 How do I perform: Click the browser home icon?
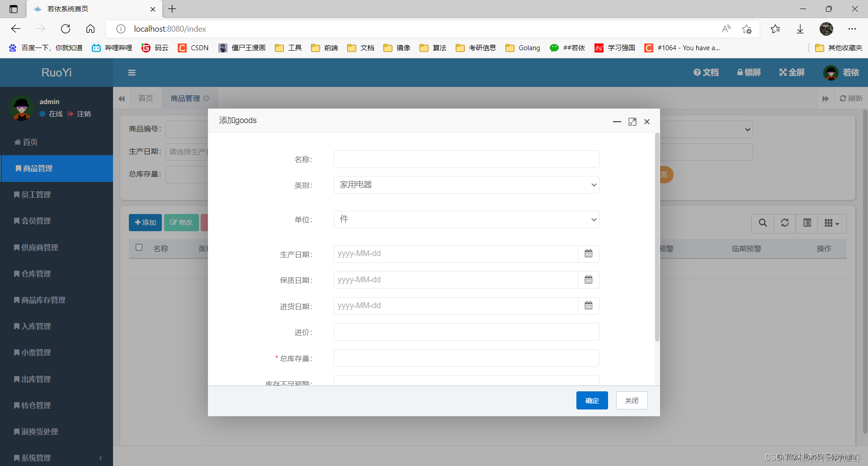pyautogui.click(x=90, y=29)
